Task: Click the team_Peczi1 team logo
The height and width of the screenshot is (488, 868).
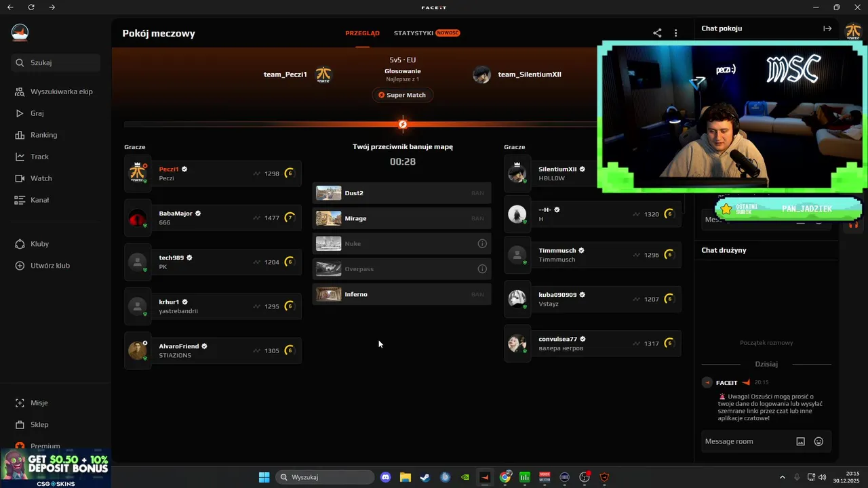Action: tap(323, 75)
